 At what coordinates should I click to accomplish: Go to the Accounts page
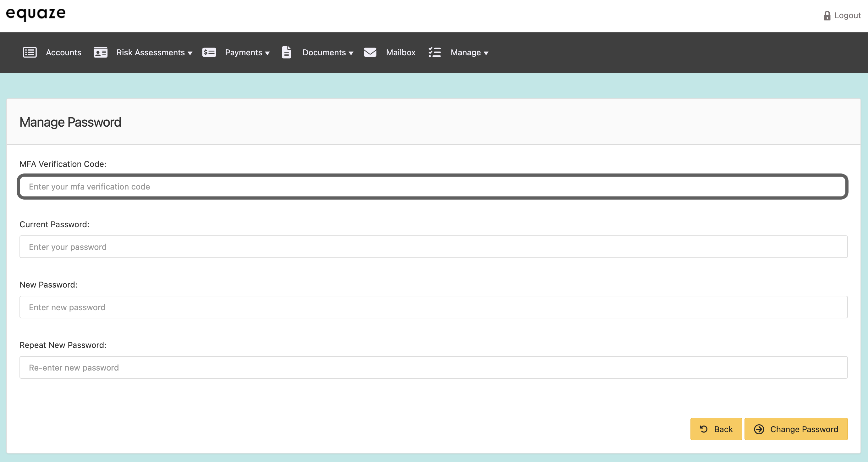pyautogui.click(x=63, y=52)
